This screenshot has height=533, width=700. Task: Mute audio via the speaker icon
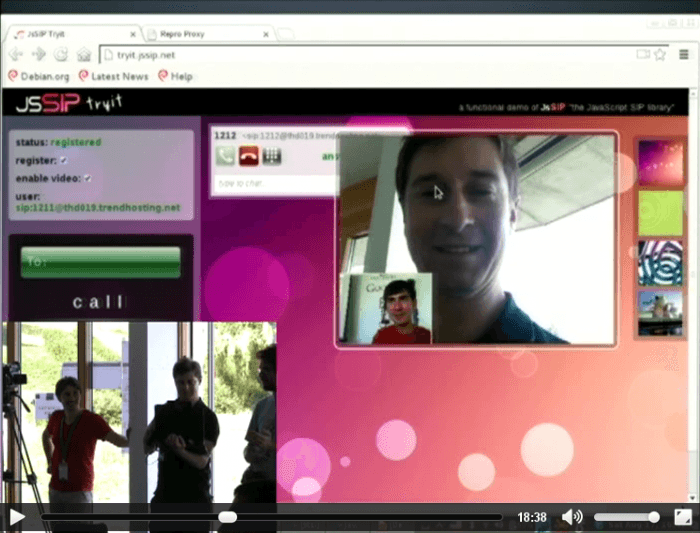tap(572, 517)
